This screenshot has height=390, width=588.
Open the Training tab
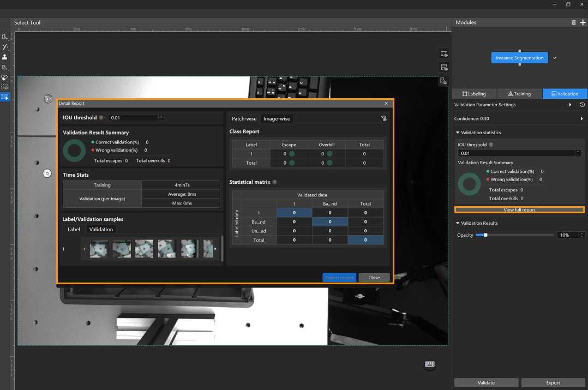pos(519,94)
